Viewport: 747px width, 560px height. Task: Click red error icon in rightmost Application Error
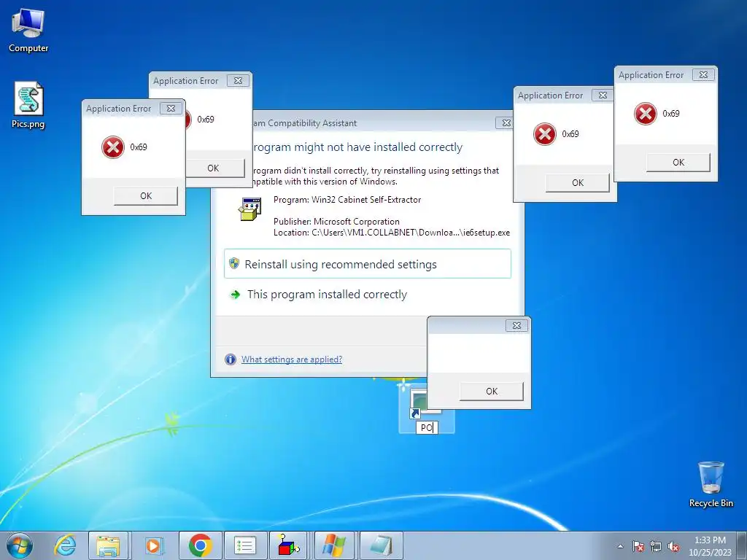646,114
